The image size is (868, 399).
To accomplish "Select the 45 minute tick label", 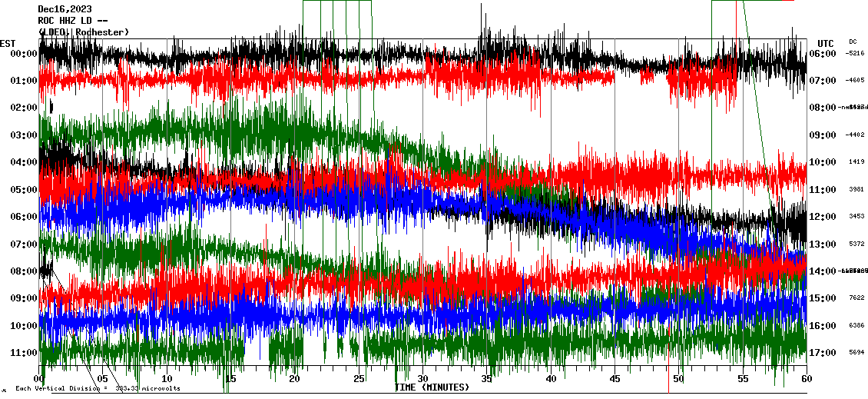I will click(615, 379).
